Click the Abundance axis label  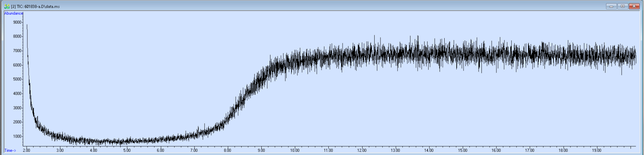point(13,13)
